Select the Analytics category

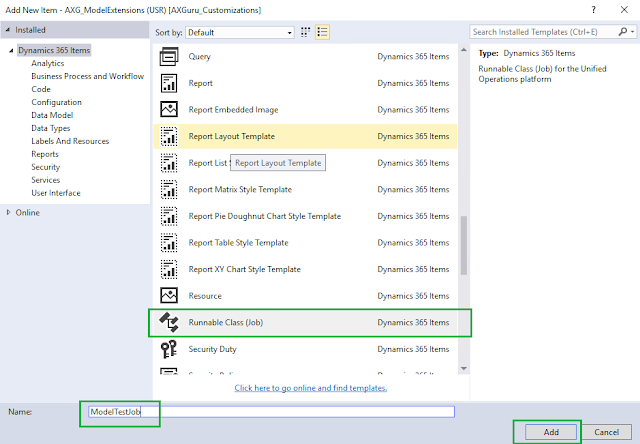tap(48, 63)
